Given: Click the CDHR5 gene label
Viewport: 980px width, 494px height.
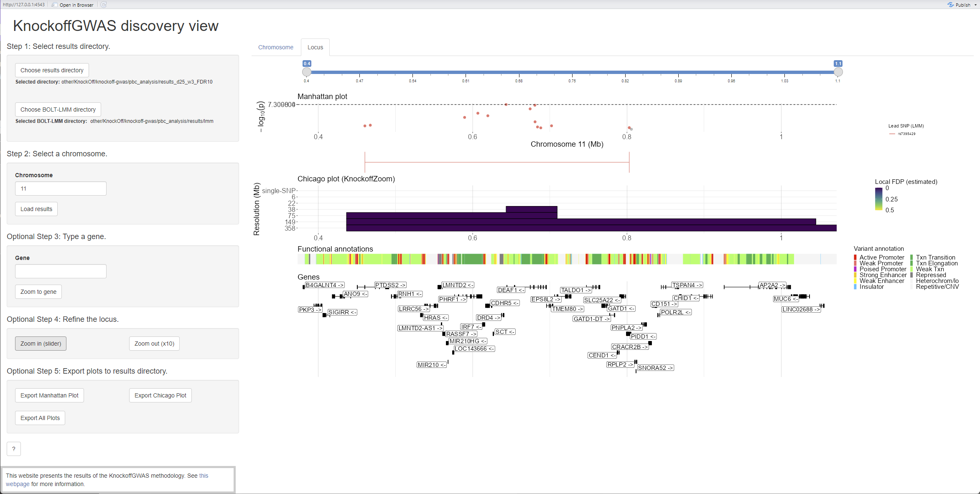Looking at the screenshot, I should [x=505, y=303].
